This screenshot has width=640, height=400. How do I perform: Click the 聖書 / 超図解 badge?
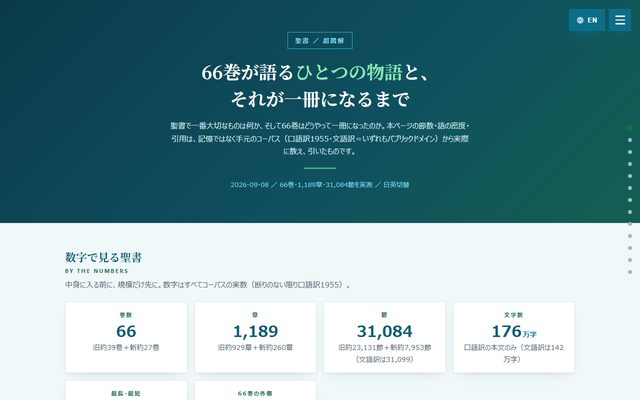(x=320, y=41)
